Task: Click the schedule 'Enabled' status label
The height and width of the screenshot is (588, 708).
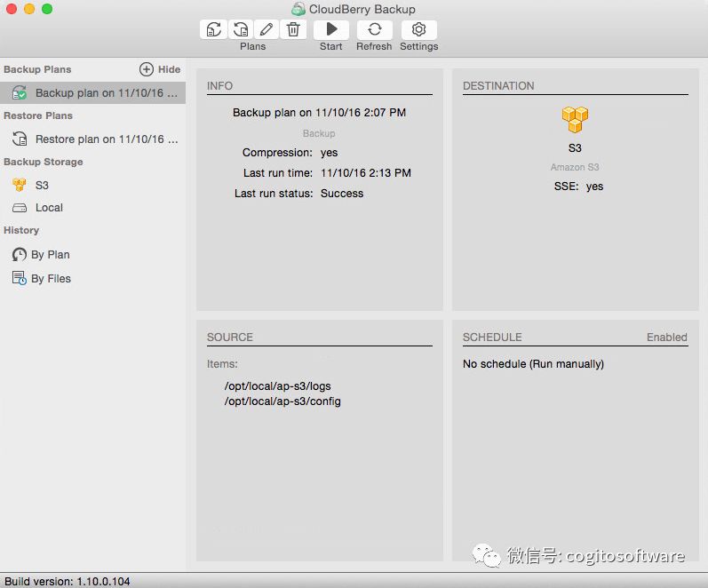Action: [667, 338]
